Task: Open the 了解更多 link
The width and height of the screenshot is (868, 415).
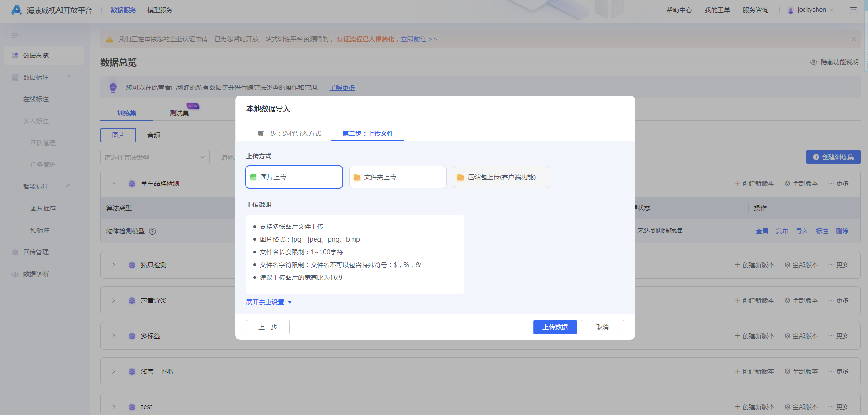Action: click(342, 87)
